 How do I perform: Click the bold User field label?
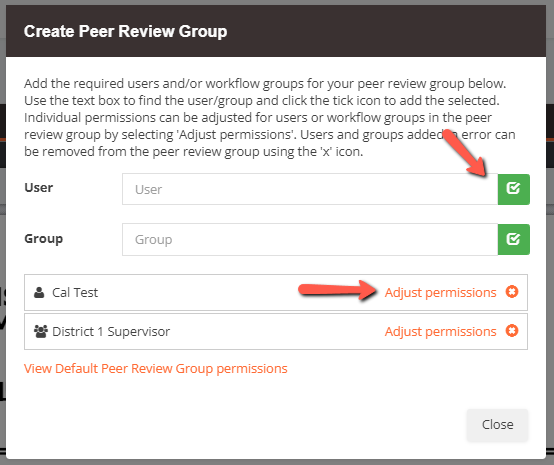39,187
